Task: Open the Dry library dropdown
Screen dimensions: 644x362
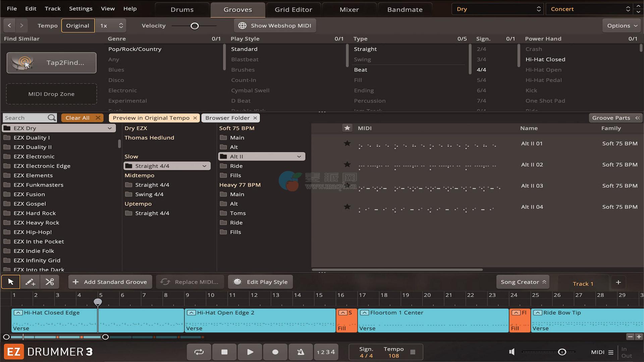Action: (498, 9)
